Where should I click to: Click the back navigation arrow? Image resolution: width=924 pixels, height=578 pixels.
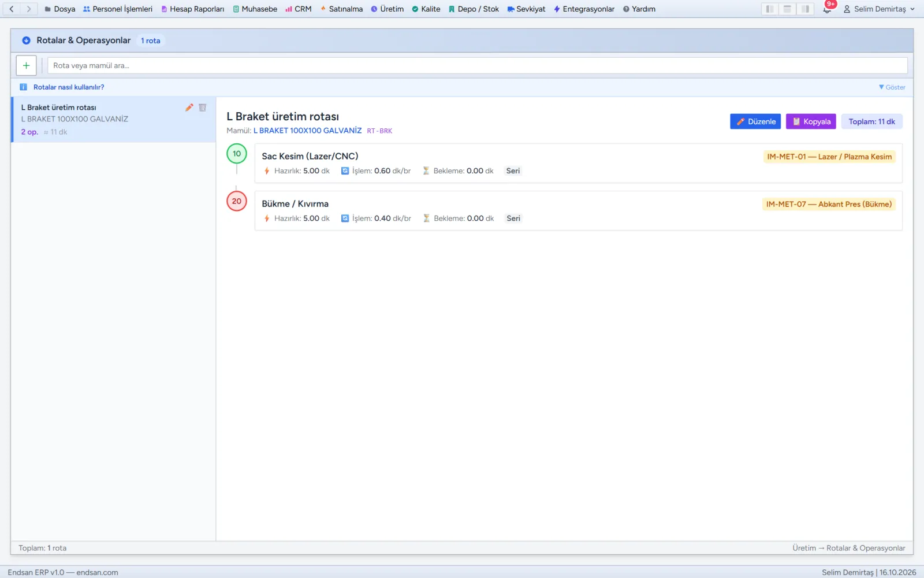[12, 9]
